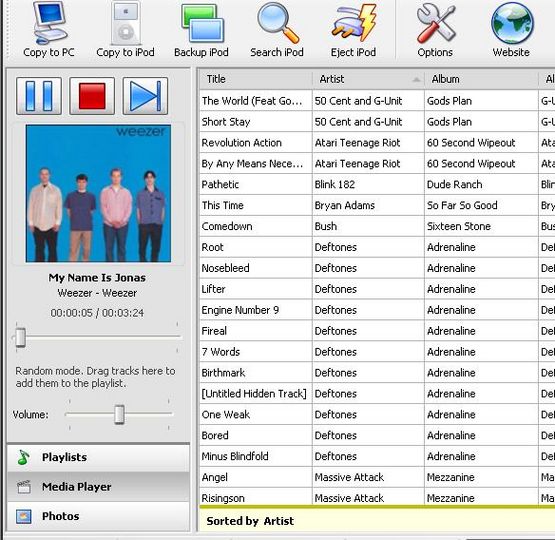This screenshot has height=540, width=555.
Task: Click the Copy to iPod icon
Action: click(126, 24)
